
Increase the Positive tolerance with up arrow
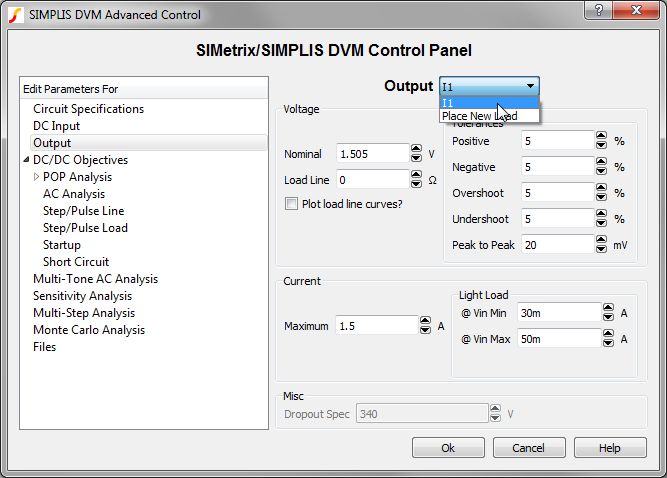(601, 137)
